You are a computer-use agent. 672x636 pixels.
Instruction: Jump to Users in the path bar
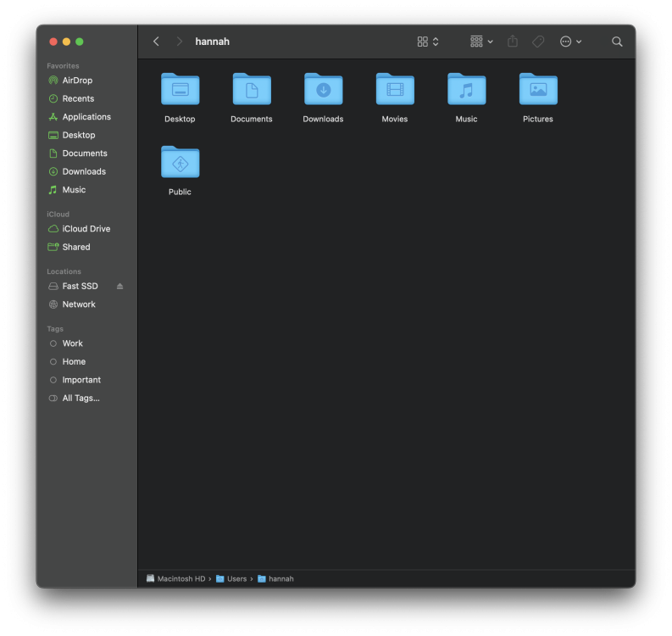236,578
